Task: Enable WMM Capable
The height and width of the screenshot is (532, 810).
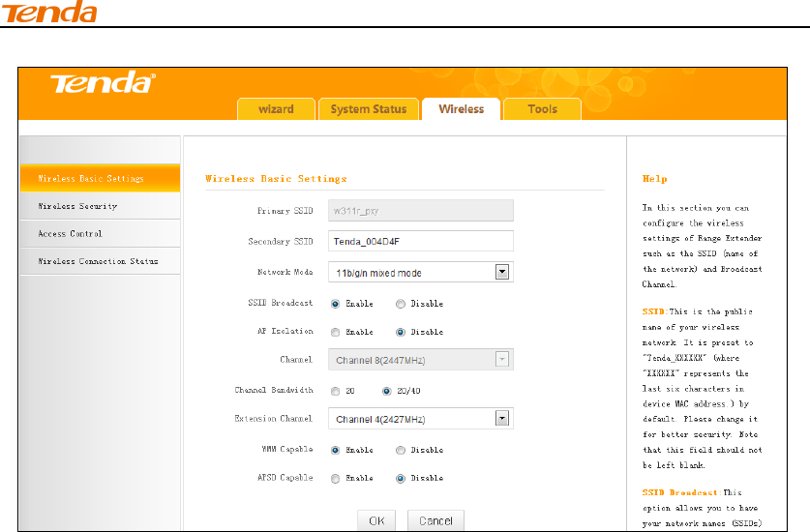Action: click(335, 451)
